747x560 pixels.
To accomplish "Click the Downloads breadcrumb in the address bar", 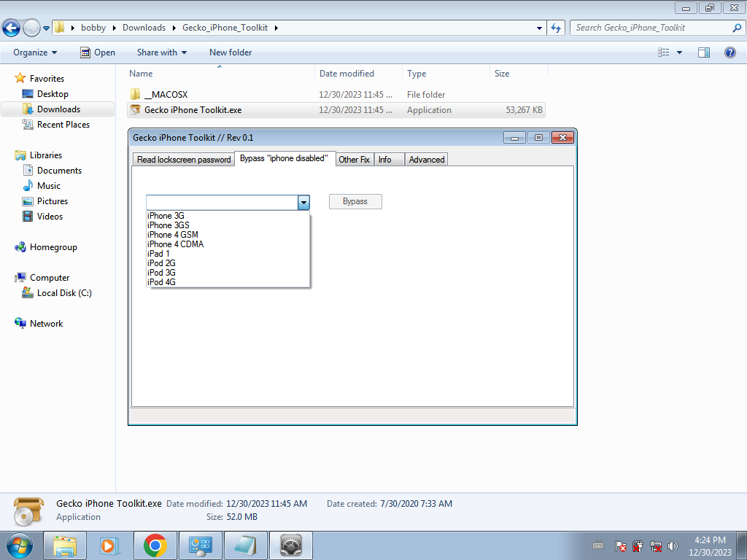I will (144, 28).
